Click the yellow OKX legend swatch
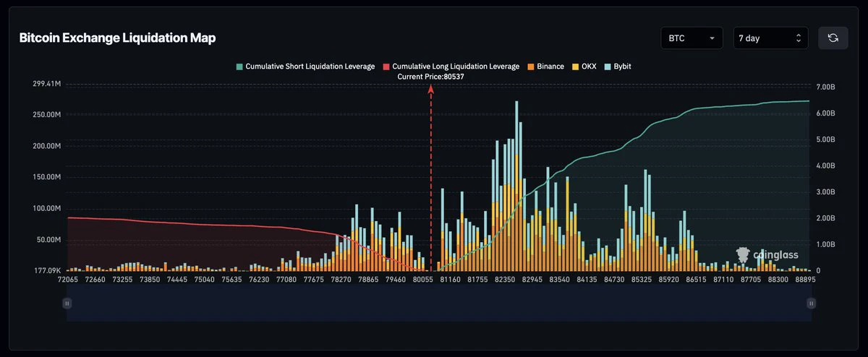 tap(575, 66)
